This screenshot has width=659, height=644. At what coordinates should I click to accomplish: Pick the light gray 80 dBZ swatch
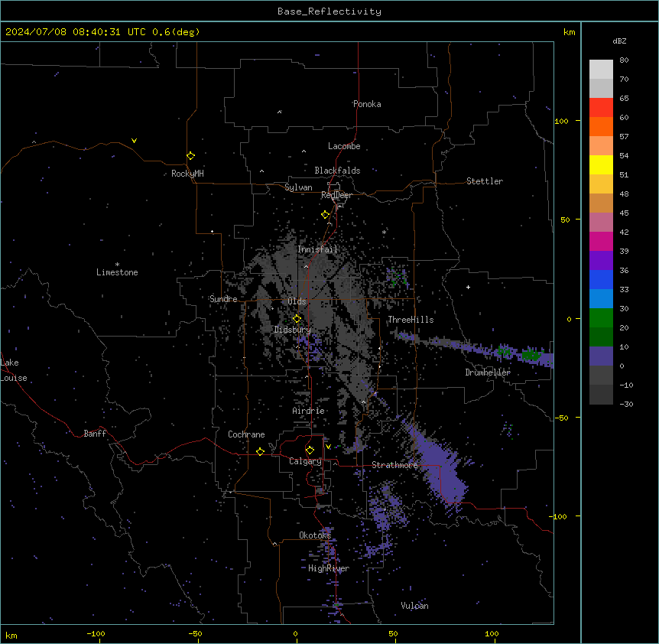pos(601,70)
